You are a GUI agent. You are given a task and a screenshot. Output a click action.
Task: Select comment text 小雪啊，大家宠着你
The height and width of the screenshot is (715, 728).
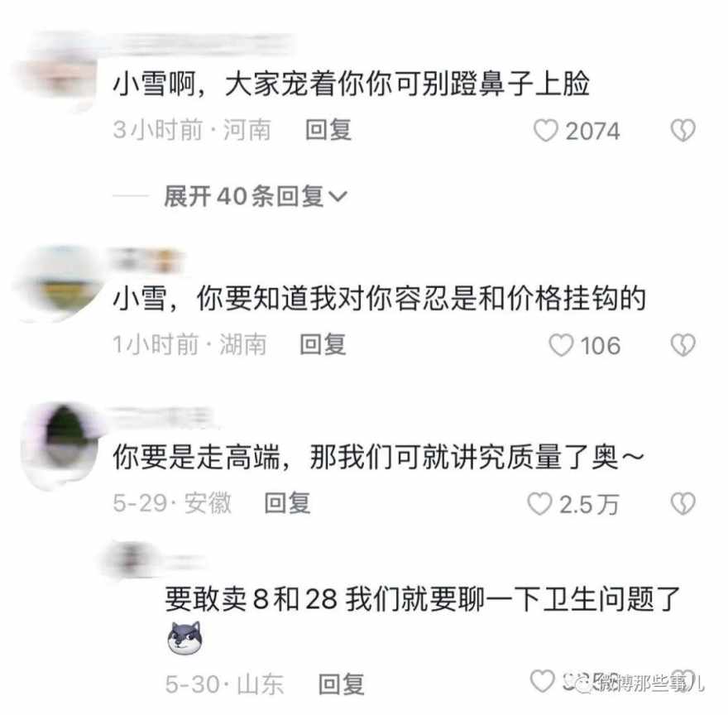pos(238,84)
